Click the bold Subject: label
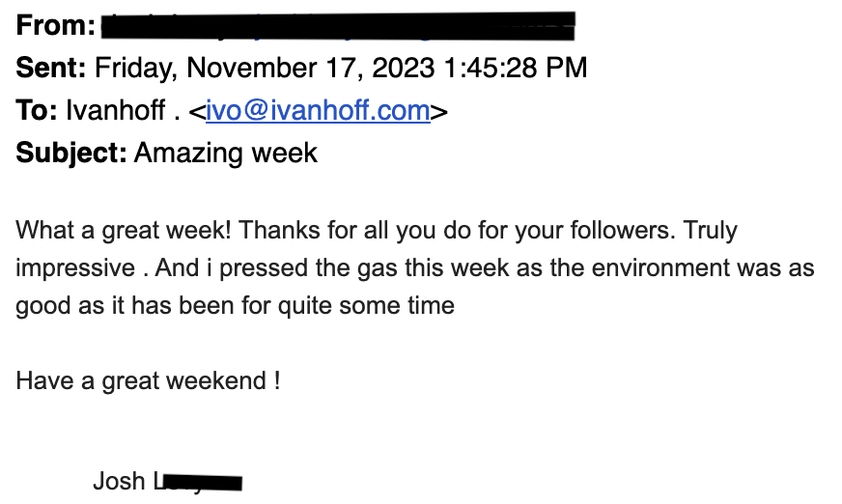Screen dimensions: 842x504 point(71,153)
